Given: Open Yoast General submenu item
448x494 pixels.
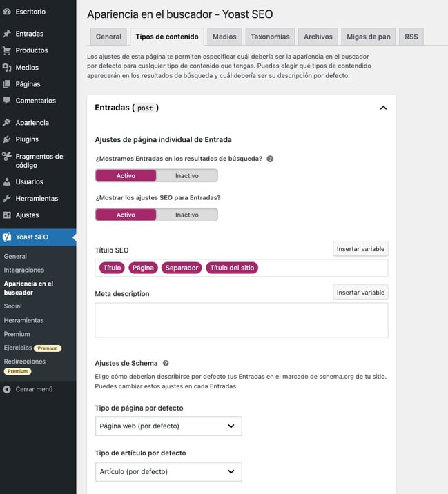Looking at the screenshot, I should click(x=15, y=257).
